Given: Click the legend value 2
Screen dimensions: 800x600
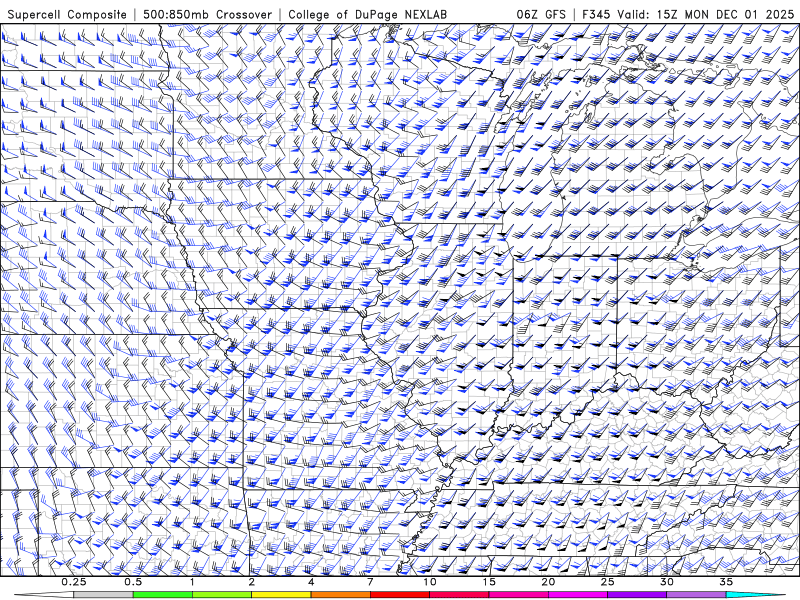Looking at the screenshot, I should 252,582.
